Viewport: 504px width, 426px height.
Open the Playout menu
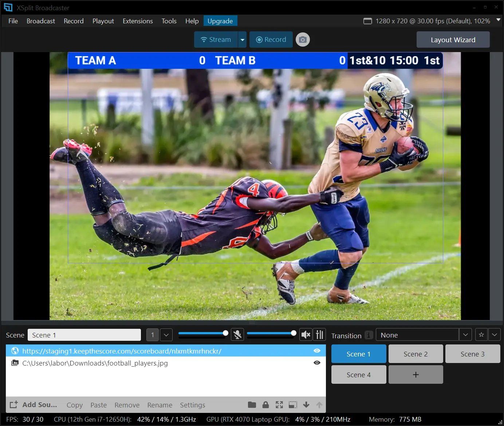pyautogui.click(x=103, y=21)
